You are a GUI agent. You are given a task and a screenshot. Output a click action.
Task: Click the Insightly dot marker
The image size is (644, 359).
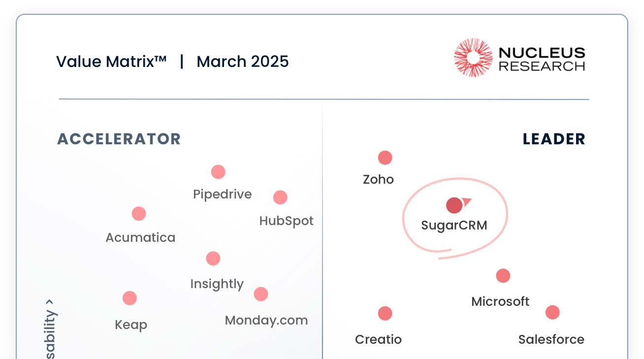[213, 258]
